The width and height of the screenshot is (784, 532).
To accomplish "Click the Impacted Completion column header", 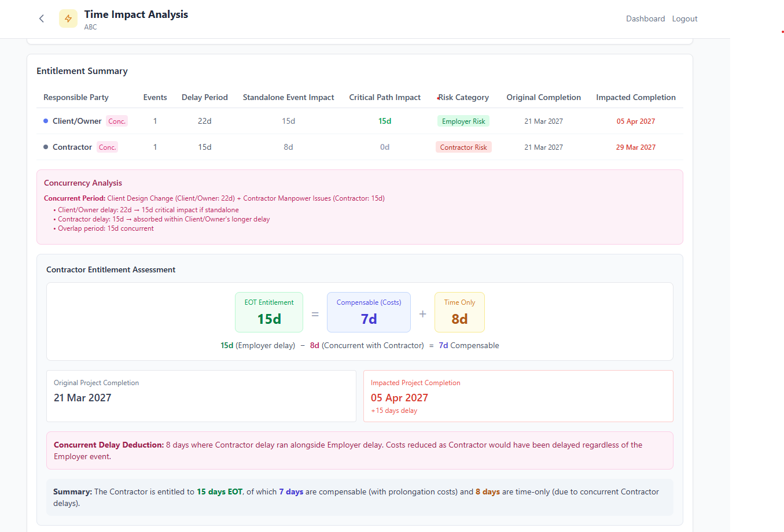I will click(x=636, y=97).
